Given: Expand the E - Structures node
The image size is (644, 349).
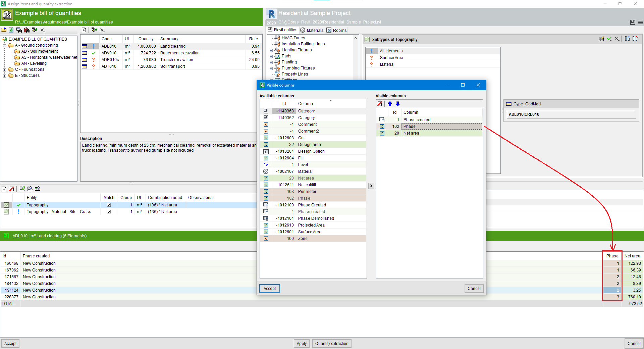Looking at the screenshot, I should coord(5,76).
